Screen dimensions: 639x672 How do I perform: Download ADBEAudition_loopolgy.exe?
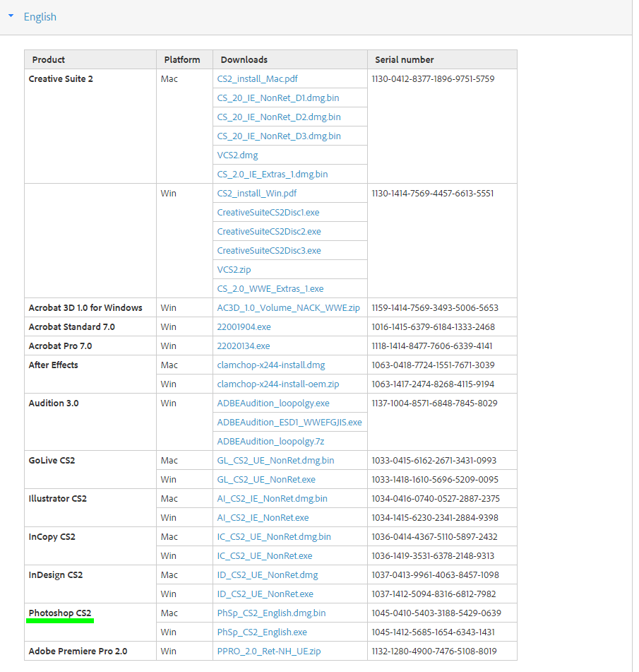[x=273, y=403]
